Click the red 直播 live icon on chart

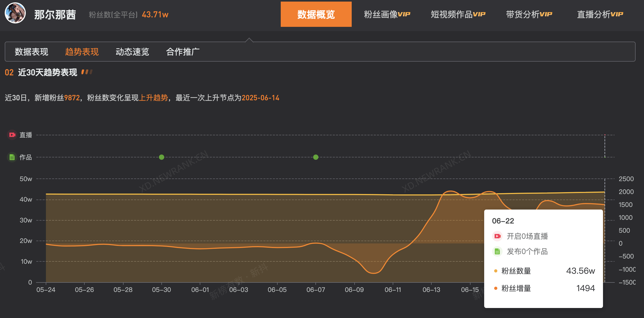point(12,135)
